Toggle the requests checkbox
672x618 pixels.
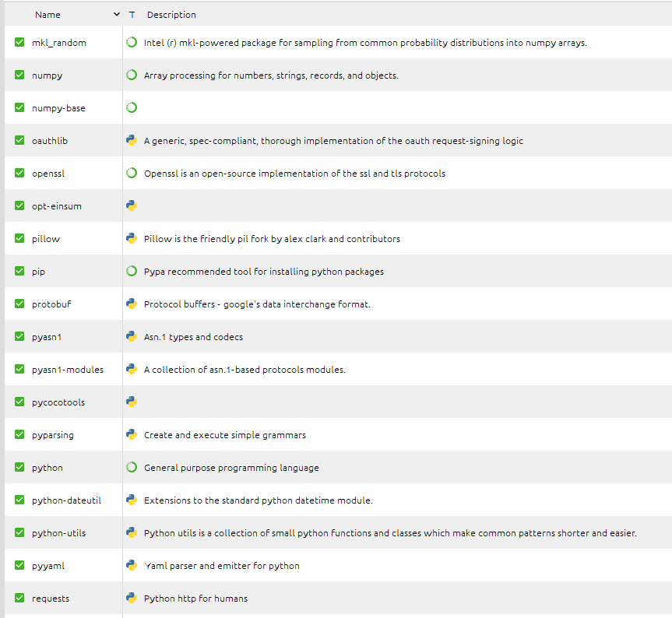[x=19, y=598]
